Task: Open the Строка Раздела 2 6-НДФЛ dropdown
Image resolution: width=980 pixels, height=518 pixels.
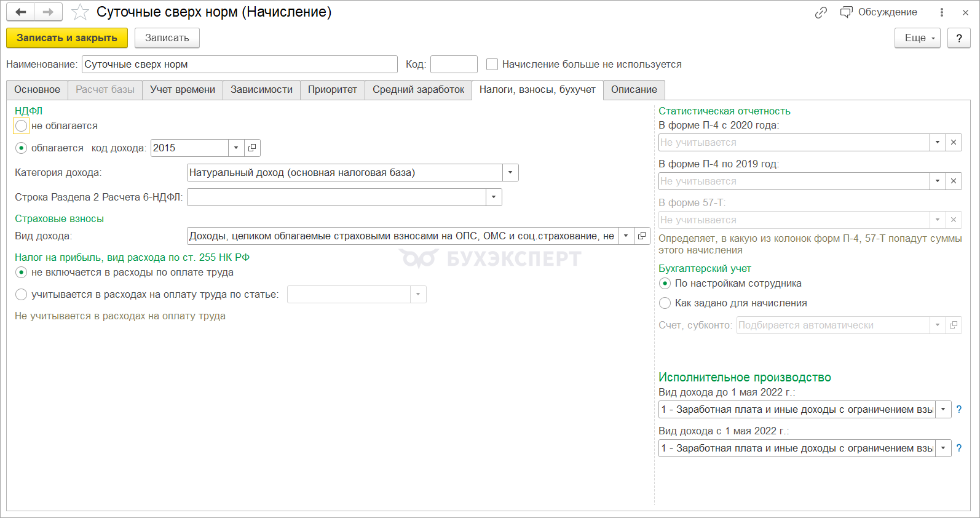Action: pos(494,197)
